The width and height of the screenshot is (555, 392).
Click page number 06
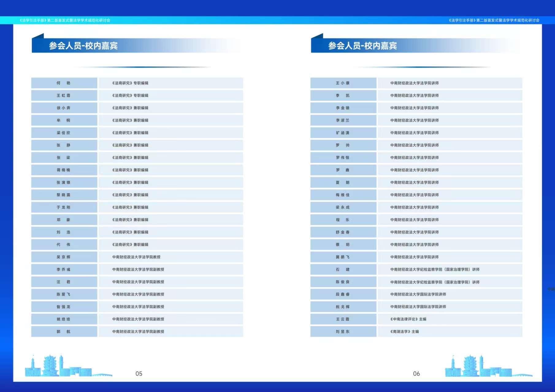click(x=416, y=374)
